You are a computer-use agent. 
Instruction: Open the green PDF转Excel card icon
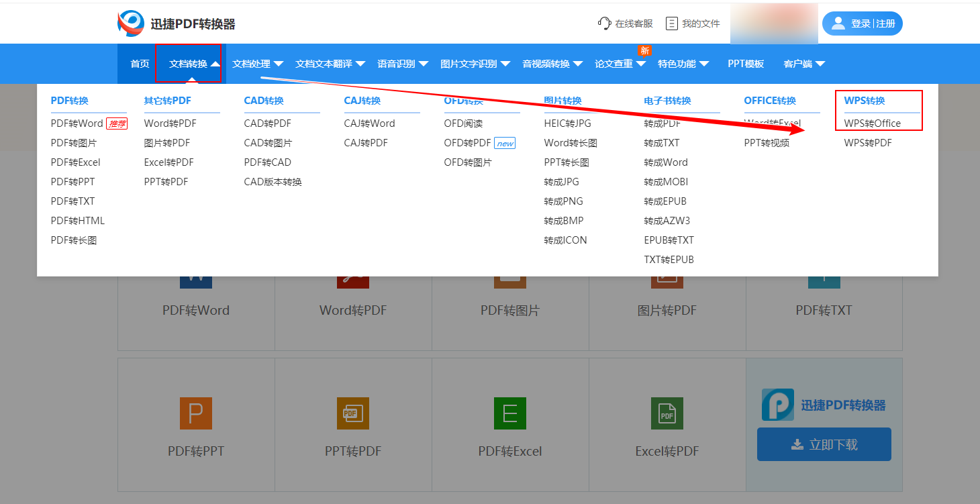pos(510,413)
